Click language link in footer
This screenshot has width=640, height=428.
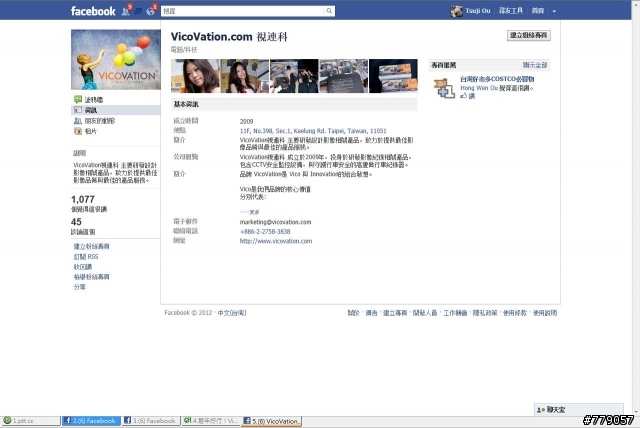(232, 313)
